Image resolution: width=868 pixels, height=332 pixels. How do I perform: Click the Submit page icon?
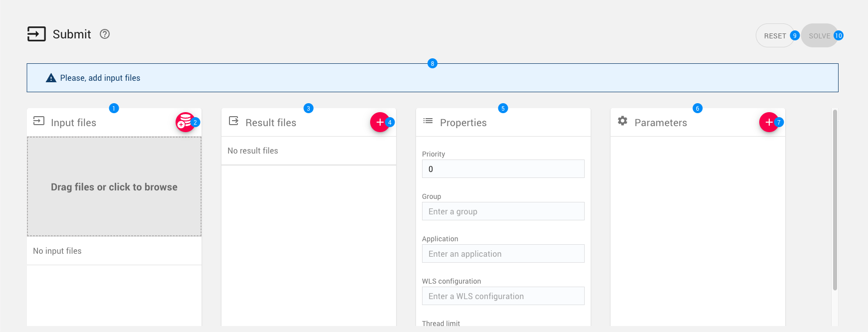click(x=36, y=34)
